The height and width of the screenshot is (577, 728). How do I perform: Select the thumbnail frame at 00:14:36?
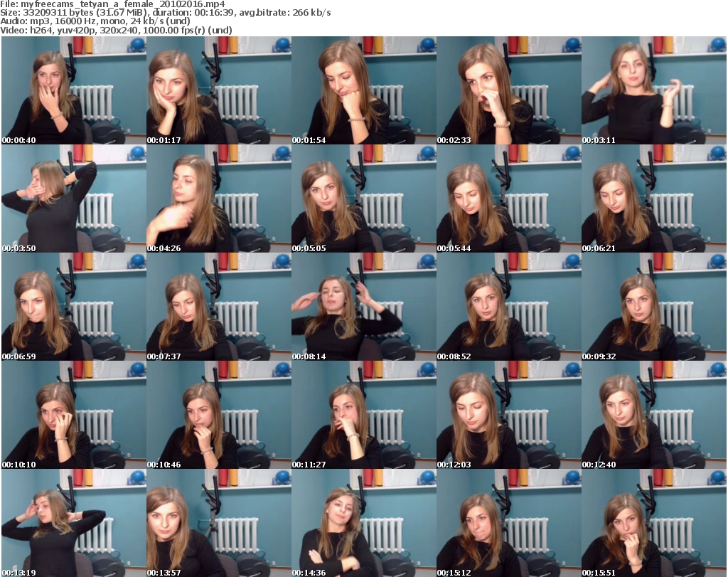coord(364,523)
